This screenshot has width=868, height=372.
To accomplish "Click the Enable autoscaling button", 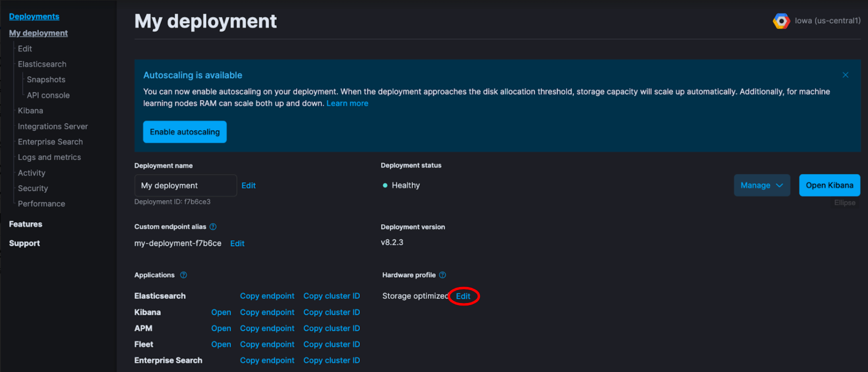I will [185, 132].
